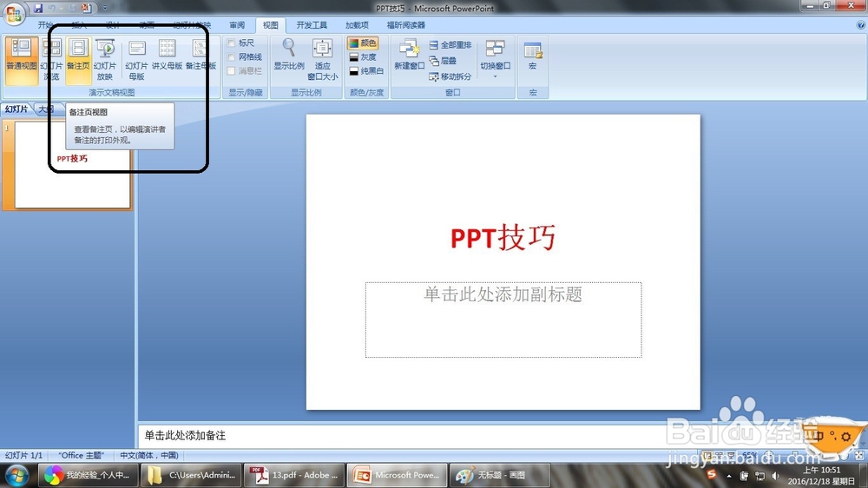The image size is (868, 488).
Task: Open 幻灯片母版 slide master view
Action: (137, 60)
